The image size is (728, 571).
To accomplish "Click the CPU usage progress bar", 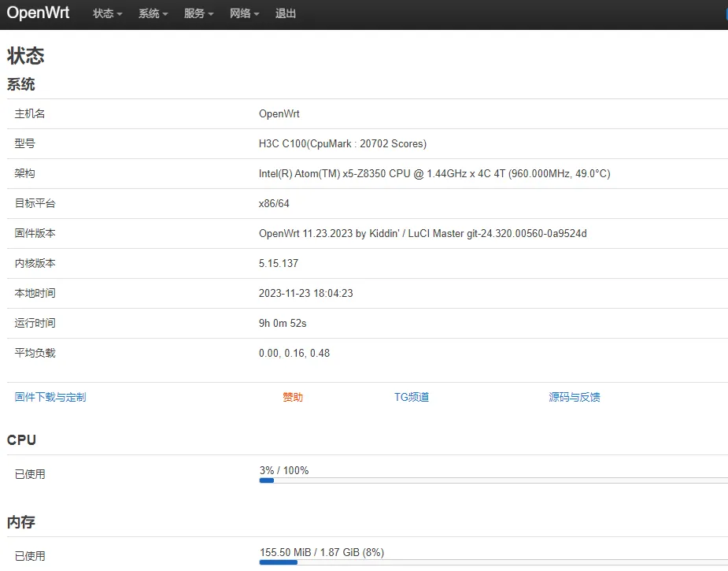I will pyautogui.click(x=493, y=480).
